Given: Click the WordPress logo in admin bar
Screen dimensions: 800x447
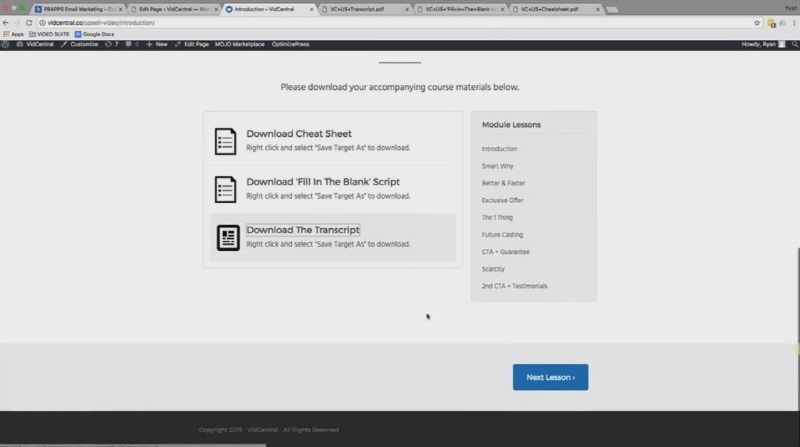Looking at the screenshot, I should [6, 44].
